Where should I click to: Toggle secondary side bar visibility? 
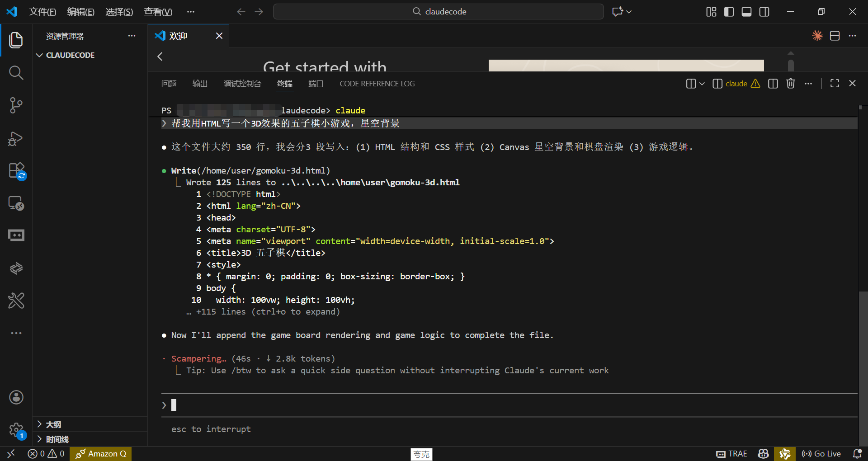click(x=764, y=12)
